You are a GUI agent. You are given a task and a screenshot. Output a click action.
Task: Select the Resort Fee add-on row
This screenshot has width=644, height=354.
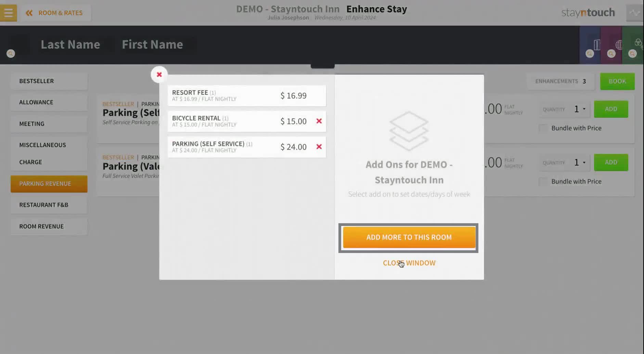(247, 96)
